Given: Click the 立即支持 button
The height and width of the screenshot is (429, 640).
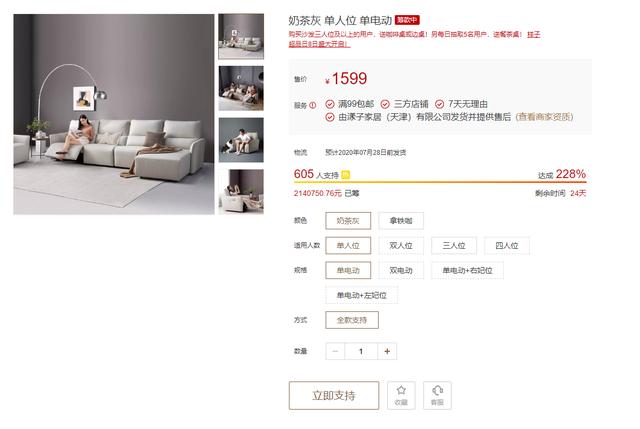Looking at the screenshot, I should tap(334, 395).
